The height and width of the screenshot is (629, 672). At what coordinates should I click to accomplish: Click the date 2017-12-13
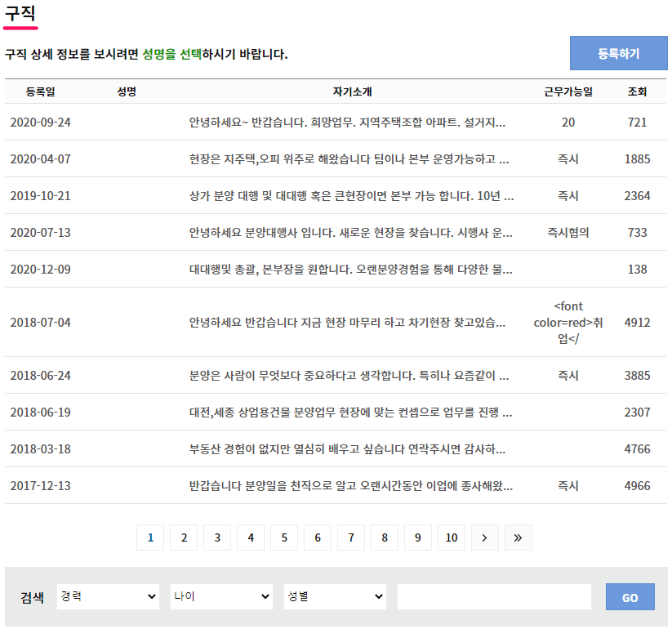40,486
